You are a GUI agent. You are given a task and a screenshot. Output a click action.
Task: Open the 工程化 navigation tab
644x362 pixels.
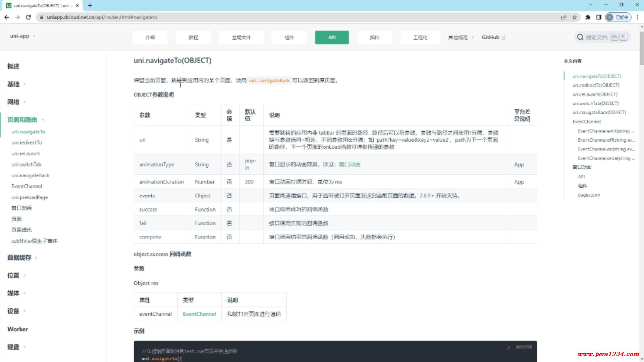(x=420, y=37)
